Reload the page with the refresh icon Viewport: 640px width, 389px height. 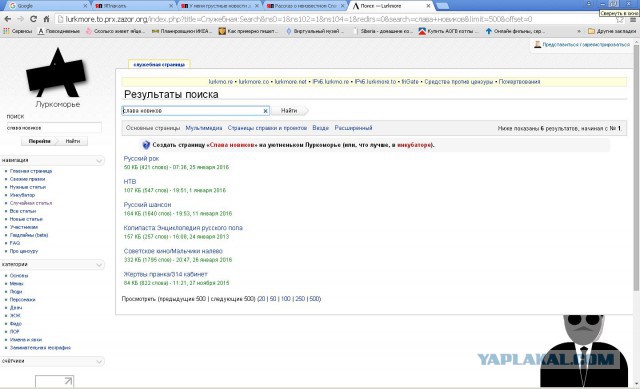pyautogui.click(x=33, y=19)
